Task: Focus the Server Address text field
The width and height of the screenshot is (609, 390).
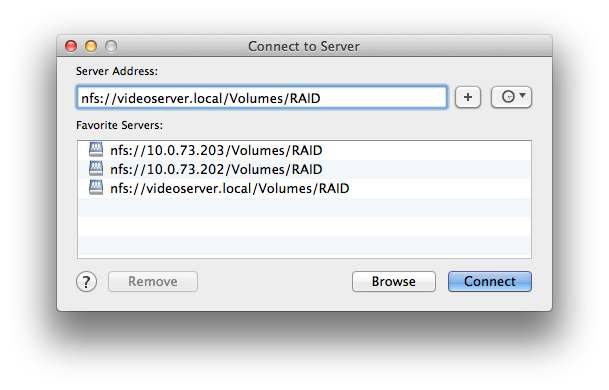Action: pos(262,98)
